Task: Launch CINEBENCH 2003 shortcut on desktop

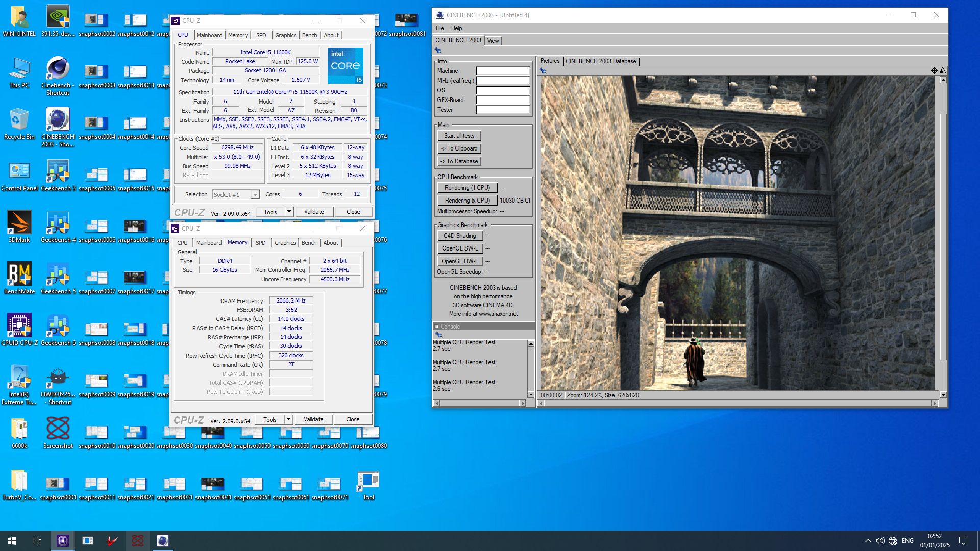Action: [58, 128]
